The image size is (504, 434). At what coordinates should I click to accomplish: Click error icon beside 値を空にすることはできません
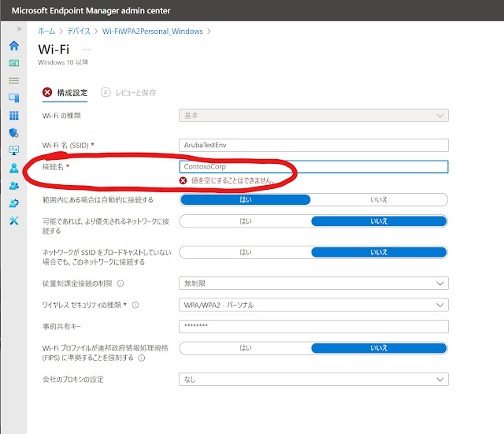(183, 180)
